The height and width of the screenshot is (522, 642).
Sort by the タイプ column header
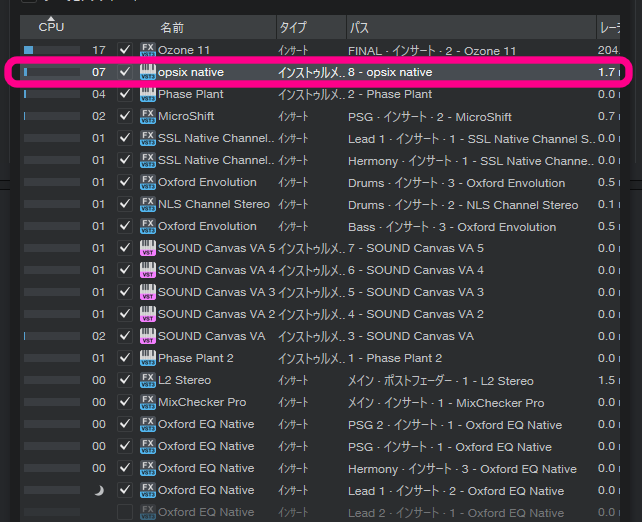tap(293, 27)
